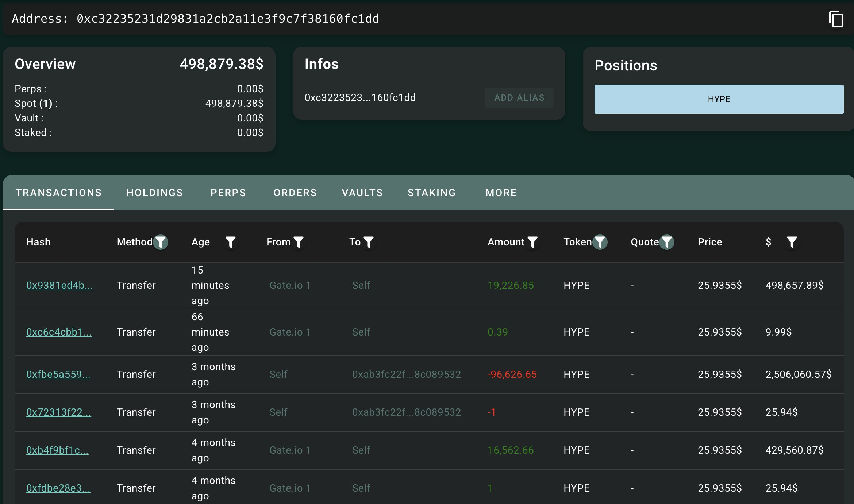Open the Quote column filter
Screen dimensions: 854x504
point(667,242)
